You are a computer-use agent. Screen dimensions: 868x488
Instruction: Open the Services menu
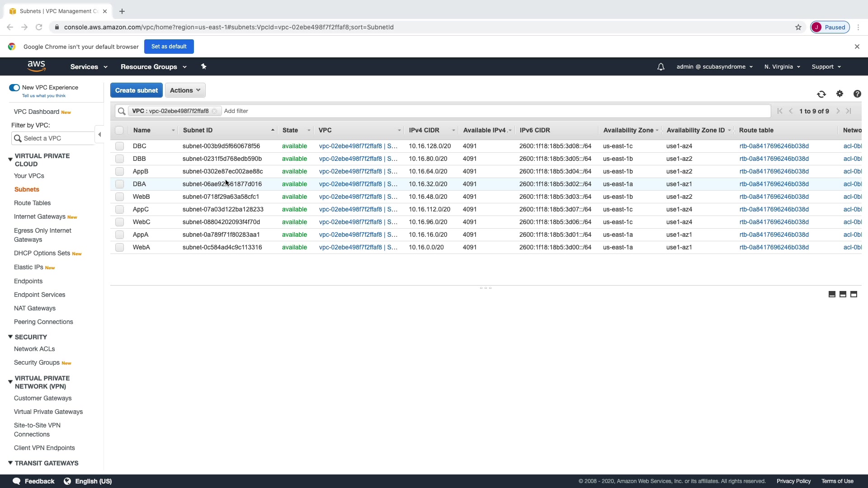(x=89, y=67)
